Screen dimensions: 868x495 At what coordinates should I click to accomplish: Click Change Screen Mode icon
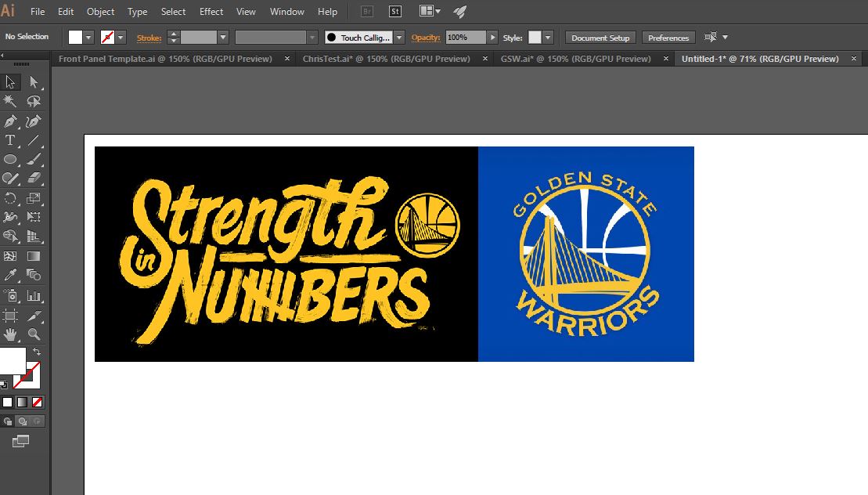click(x=20, y=441)
